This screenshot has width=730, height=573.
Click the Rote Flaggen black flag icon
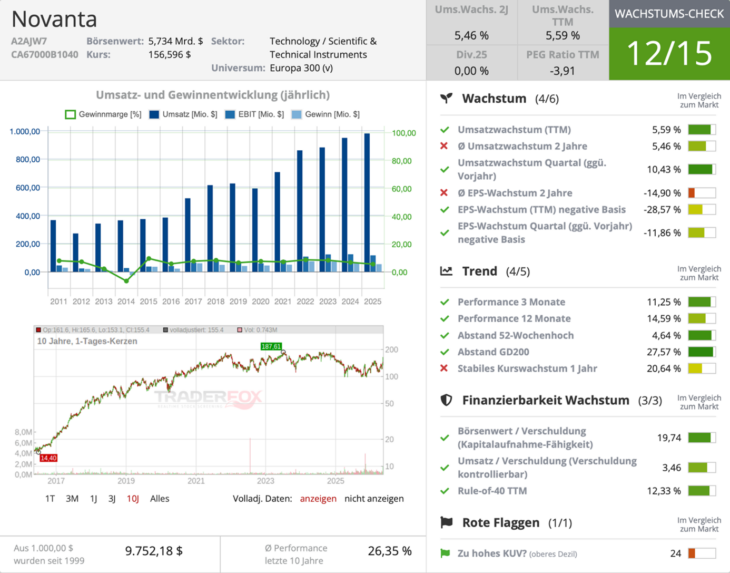(x=446, y=522)
